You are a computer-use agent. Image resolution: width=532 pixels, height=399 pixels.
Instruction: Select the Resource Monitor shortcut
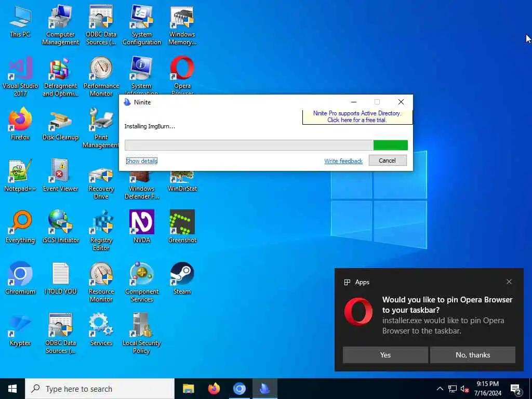pyautogui.click(x=101, y=283)
